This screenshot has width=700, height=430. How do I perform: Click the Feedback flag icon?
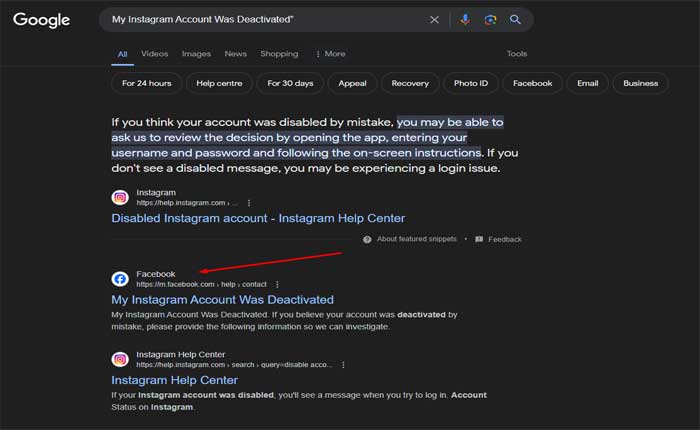tap(479, 240)
